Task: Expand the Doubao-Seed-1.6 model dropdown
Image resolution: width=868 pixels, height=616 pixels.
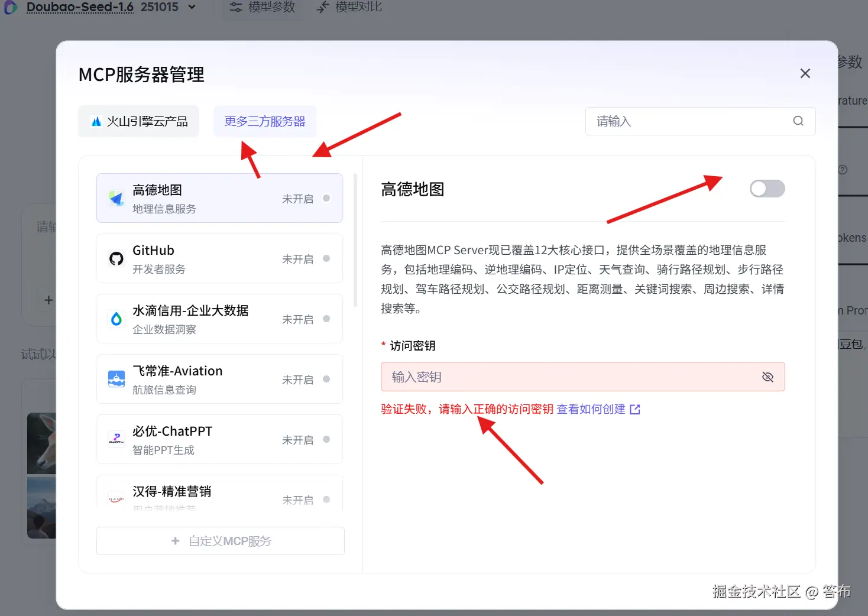Action: [x=192, y=7]
